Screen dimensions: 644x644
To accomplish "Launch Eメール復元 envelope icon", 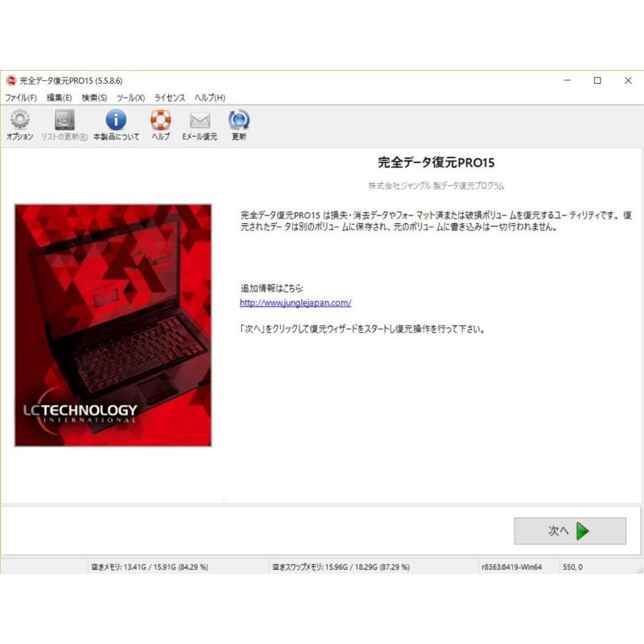I will (200, 120).
